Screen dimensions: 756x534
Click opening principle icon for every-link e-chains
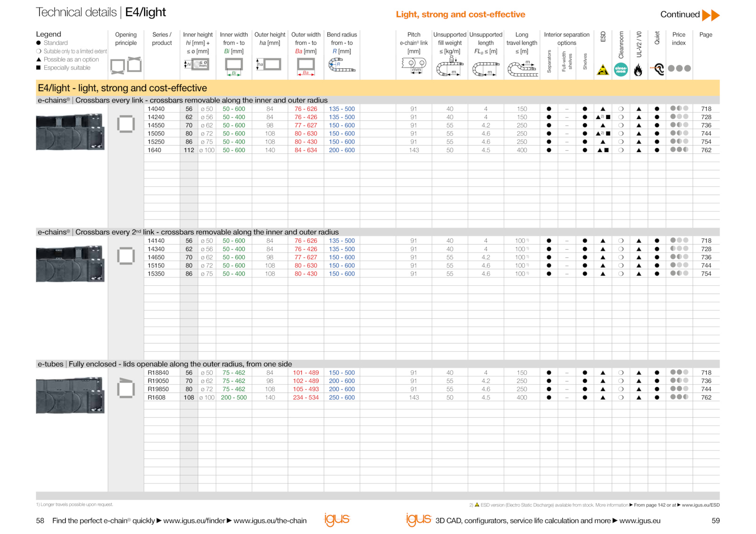(x=126, y=124)
